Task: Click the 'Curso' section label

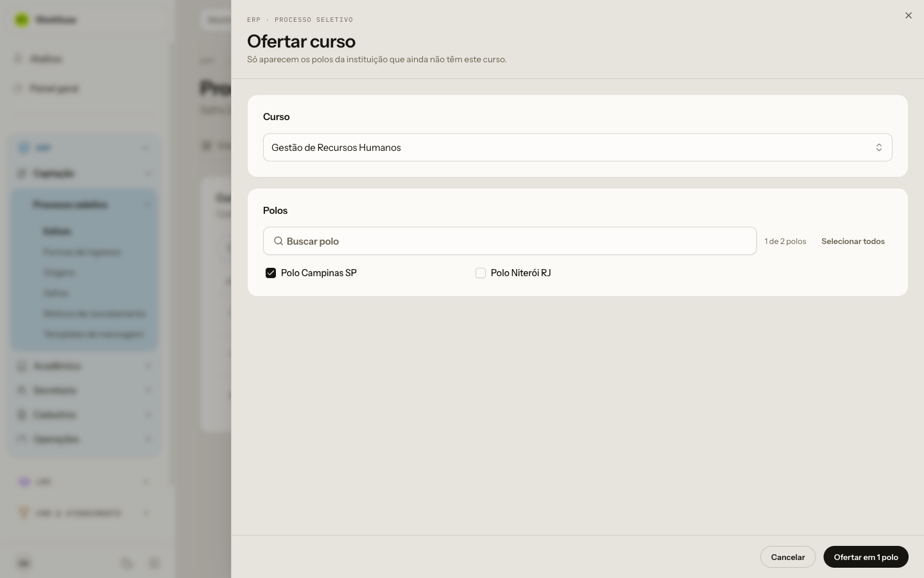Action: coord(277,117)
